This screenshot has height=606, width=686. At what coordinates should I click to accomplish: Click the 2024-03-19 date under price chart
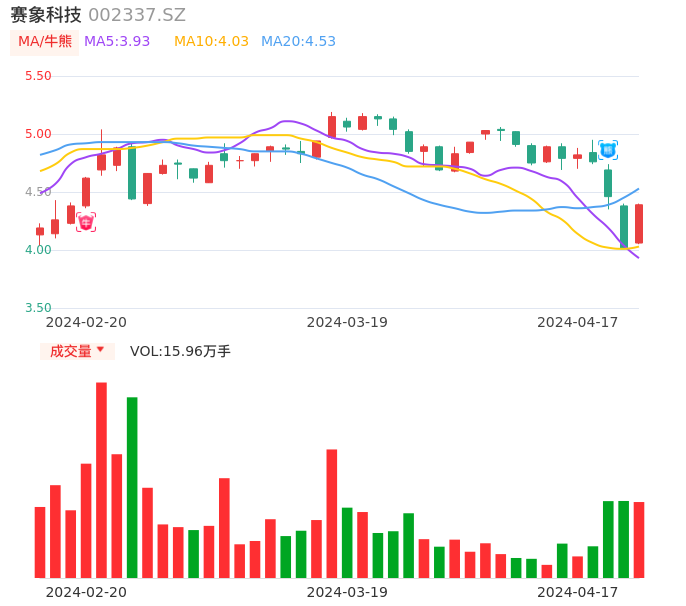pyautogui.click(x=347, y=322)
